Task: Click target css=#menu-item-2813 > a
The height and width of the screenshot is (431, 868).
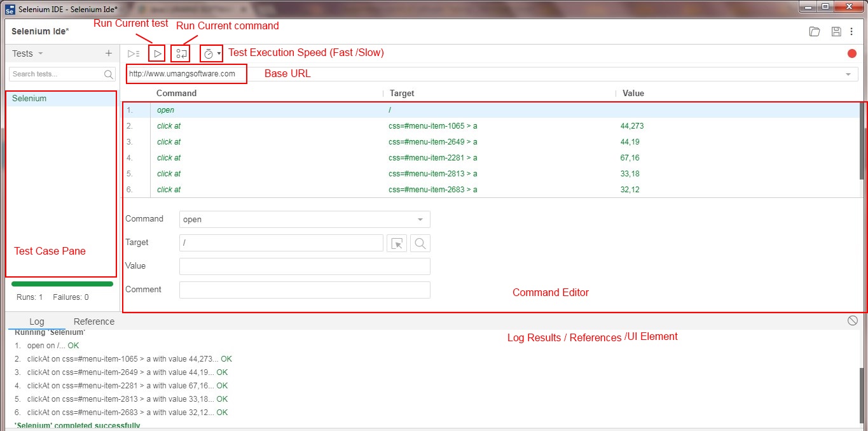Action: point(432,174)
